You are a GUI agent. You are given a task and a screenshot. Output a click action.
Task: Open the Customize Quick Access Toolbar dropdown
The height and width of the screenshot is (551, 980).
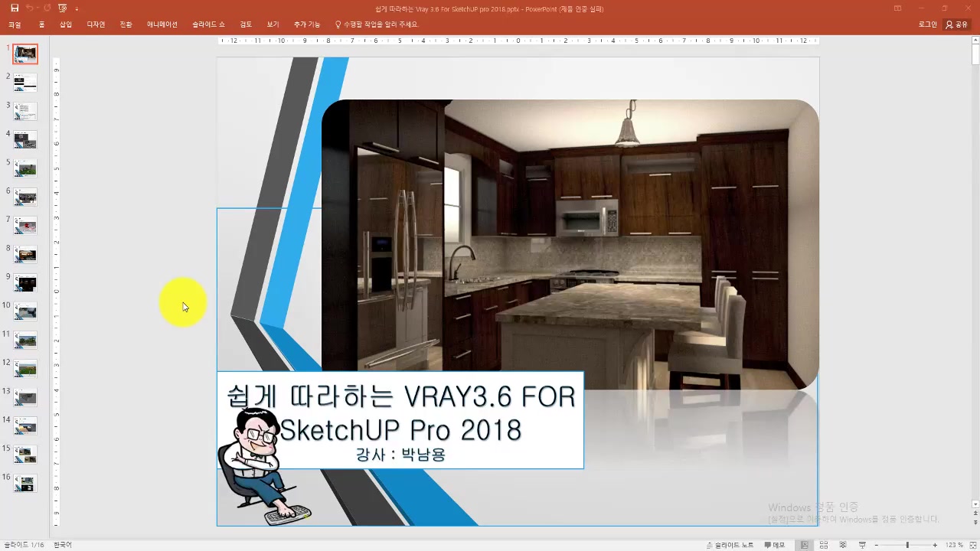point(77,9)
